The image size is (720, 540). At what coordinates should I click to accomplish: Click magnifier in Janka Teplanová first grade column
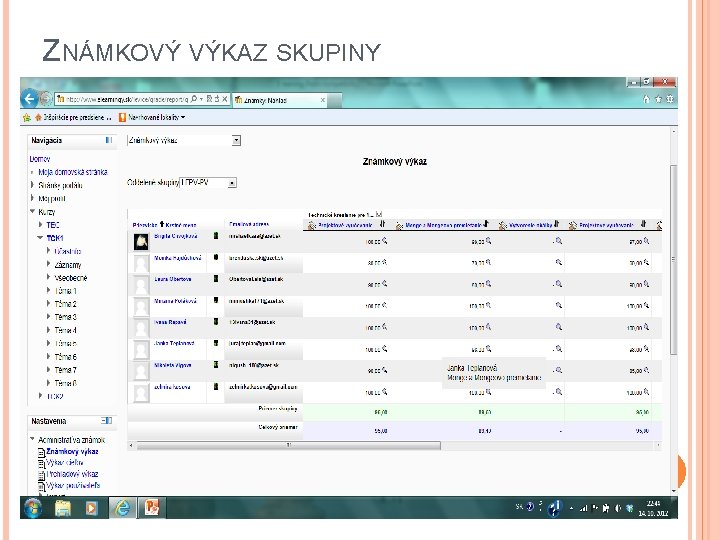click(x=384, y=349)
